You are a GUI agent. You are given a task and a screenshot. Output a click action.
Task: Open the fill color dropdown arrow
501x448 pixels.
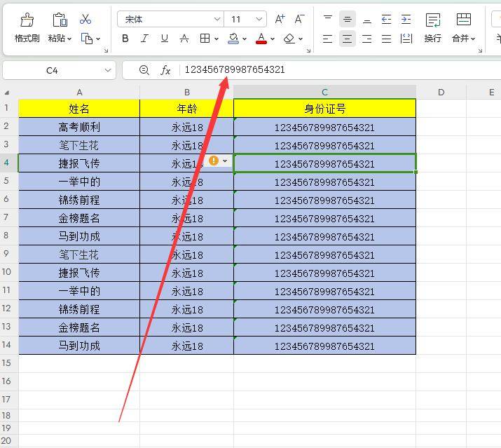pyautogui.click(x=245, y=39)
